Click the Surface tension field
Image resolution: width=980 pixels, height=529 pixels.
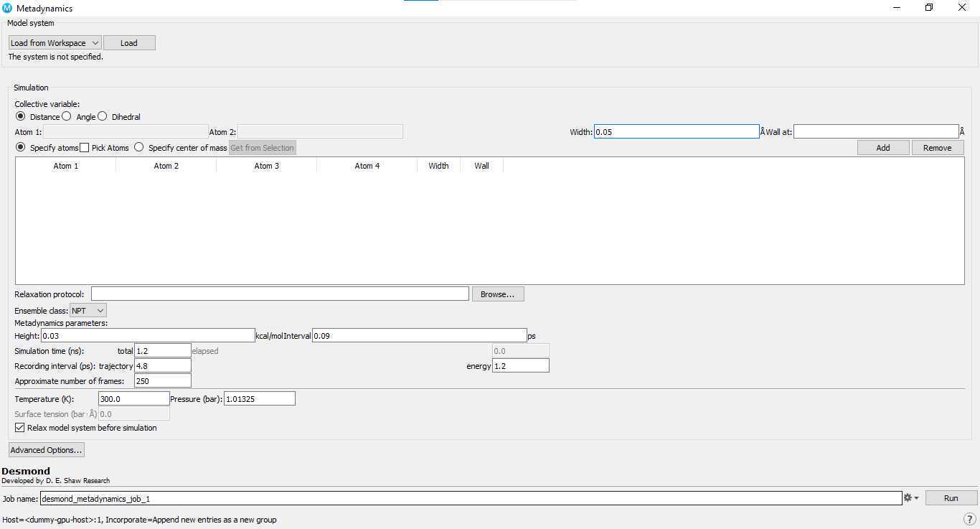134,414
